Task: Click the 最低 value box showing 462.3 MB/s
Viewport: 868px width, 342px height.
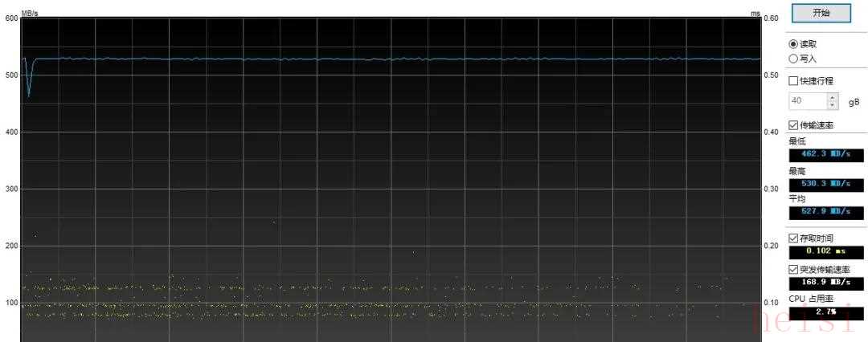Action: click(826, 153)
